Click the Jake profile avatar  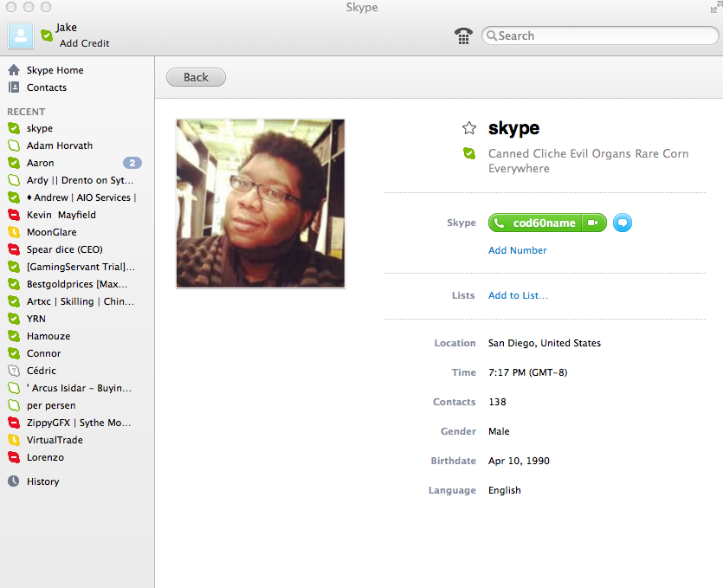click(21, 36)
